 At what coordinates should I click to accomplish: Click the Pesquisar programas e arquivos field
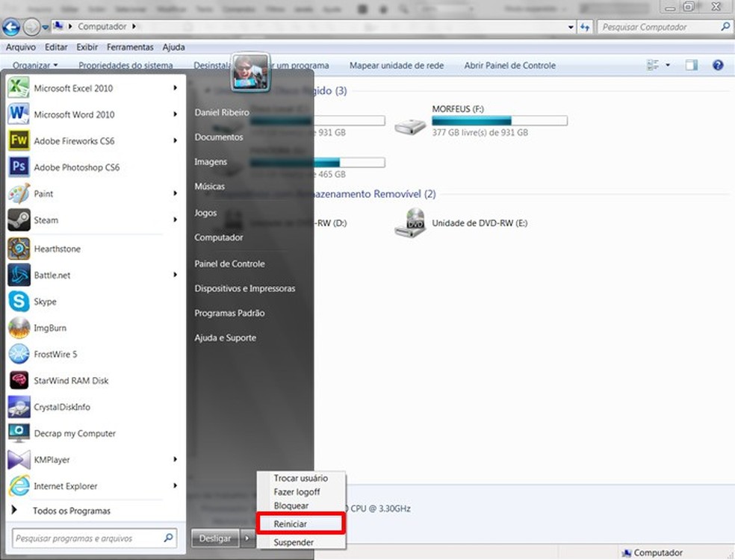pos(94,538)
